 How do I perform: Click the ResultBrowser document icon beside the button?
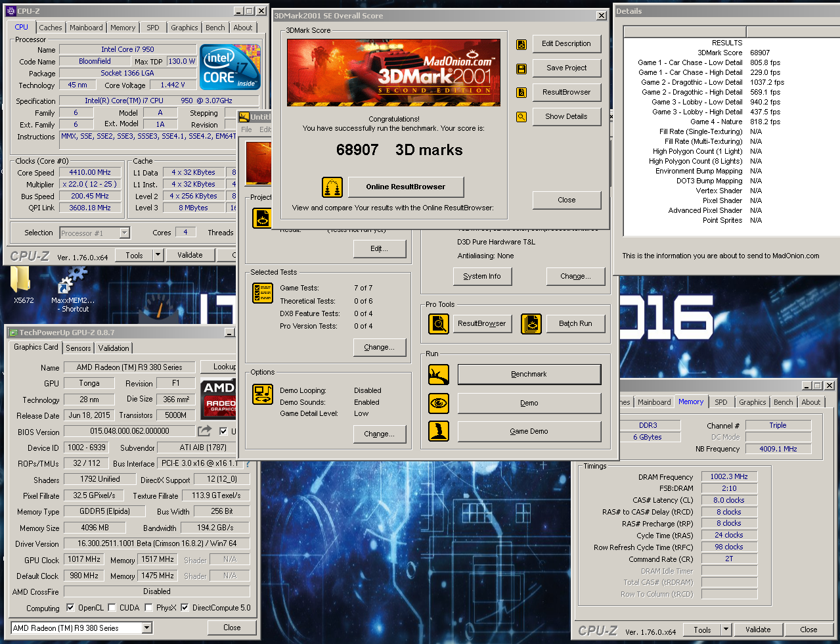coord(521,93)
